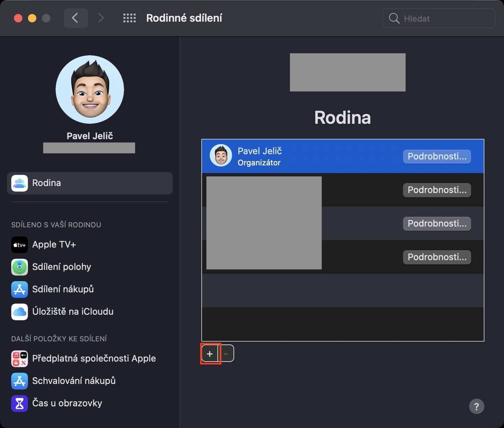Click Pavel Jelič's avatar in family list
This screenshot has height=428, width=504.
pyautogui.click(x=221, y=155)
